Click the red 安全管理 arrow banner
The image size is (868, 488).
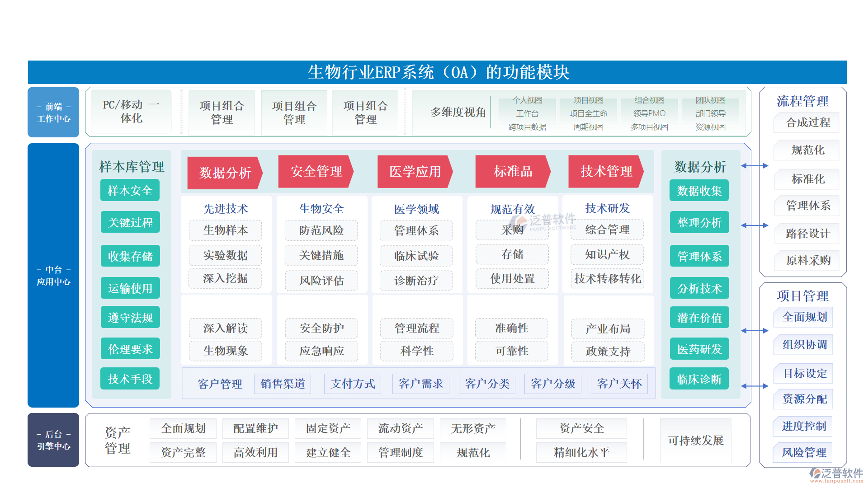316,171
